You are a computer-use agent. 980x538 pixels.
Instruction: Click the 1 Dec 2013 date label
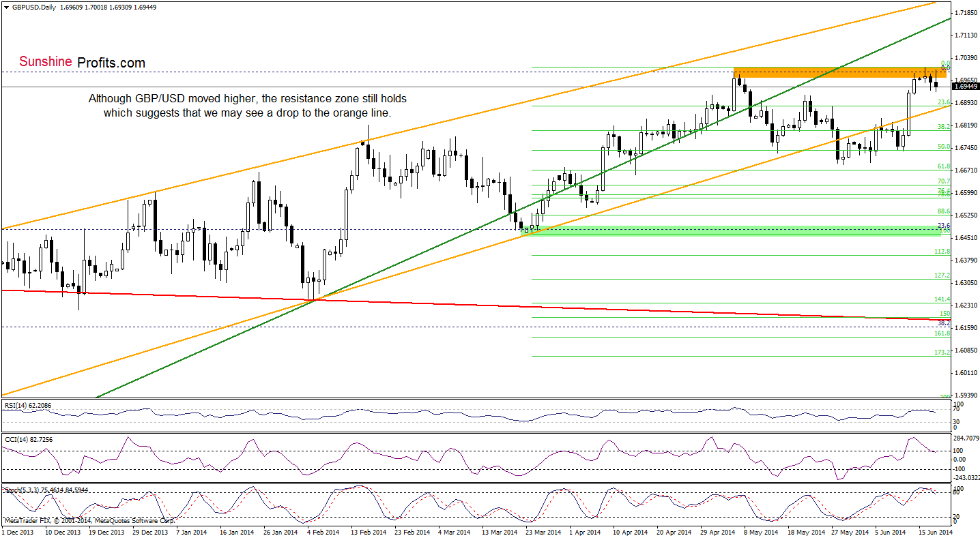[x=18, y=532]
